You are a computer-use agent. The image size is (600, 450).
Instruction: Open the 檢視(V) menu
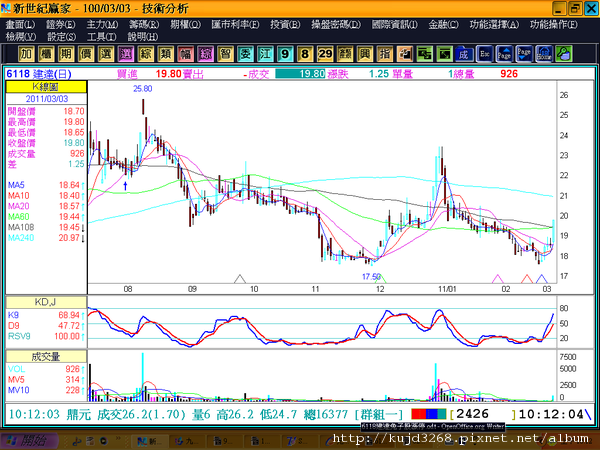click(21, 37)
